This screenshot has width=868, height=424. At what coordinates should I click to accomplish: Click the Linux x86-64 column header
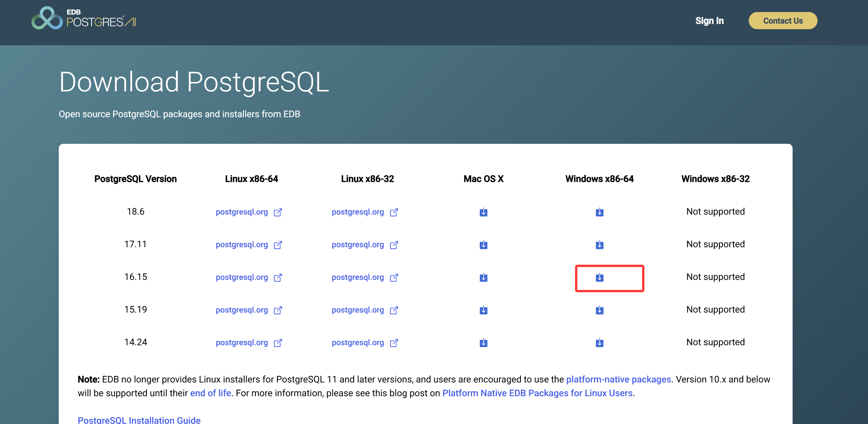pos(251,179)
